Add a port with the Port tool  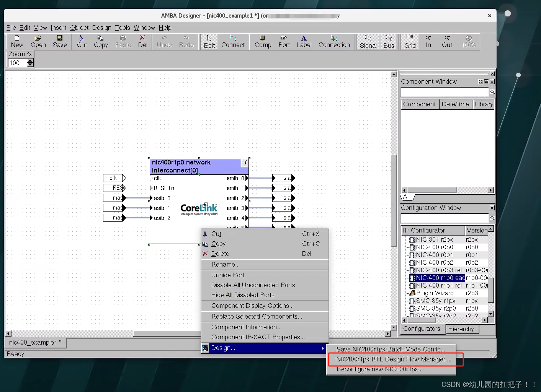(x=284, y=41)
